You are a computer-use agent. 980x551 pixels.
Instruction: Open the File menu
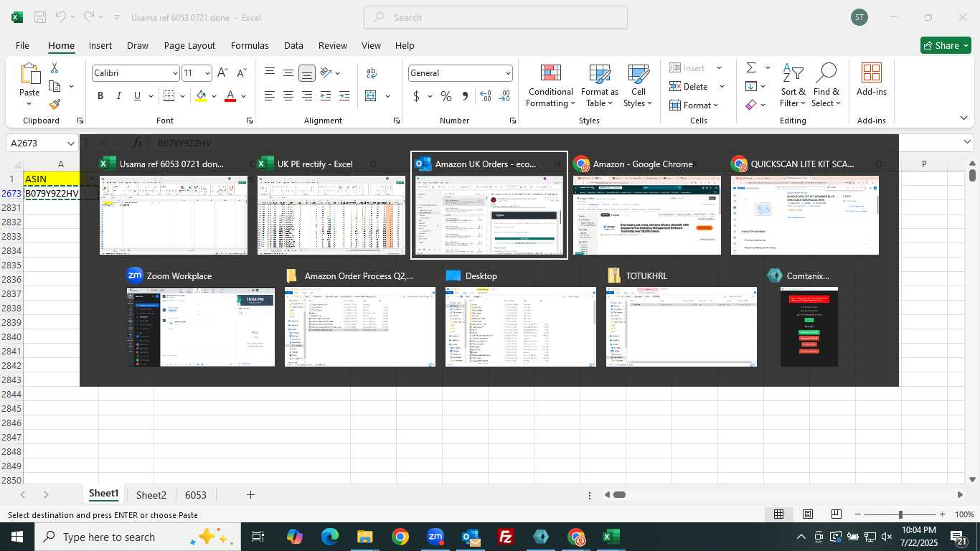point(22,45)
